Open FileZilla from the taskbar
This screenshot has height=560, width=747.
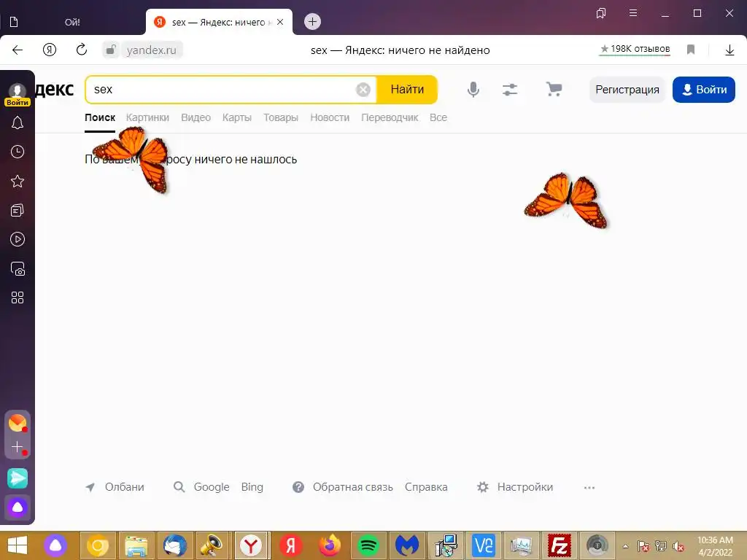pyautogui.click(x=560, y=545)
